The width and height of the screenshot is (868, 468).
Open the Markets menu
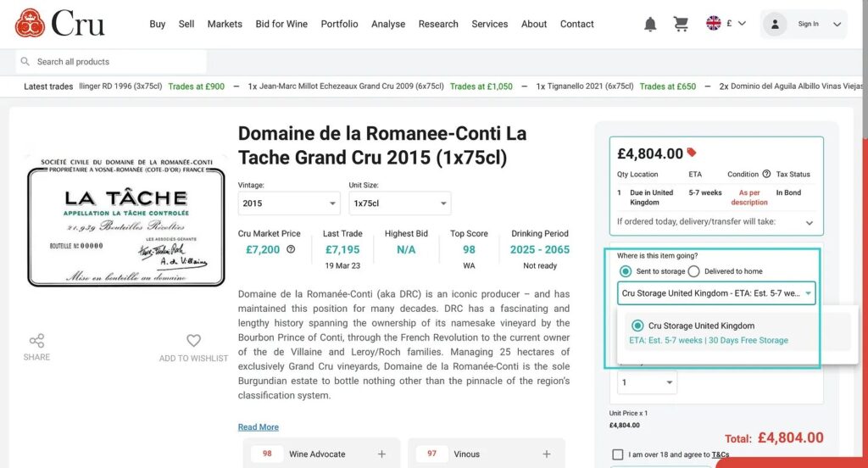225,24
